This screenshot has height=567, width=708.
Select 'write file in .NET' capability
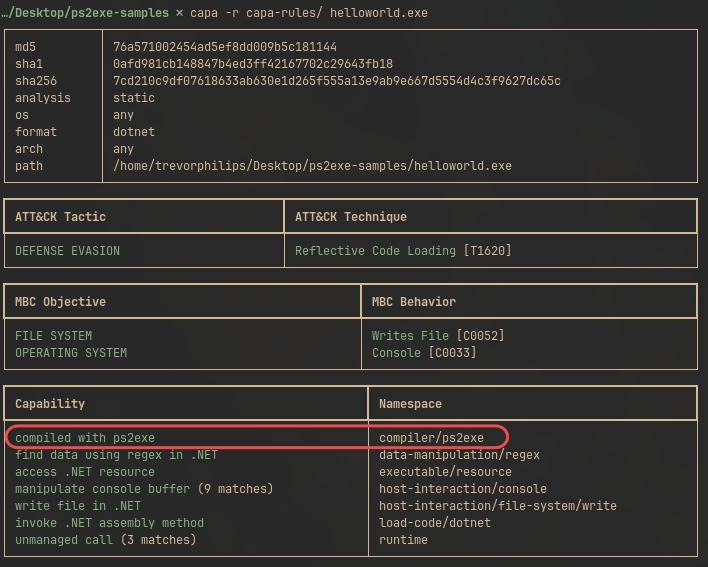[x=78, y=506]
